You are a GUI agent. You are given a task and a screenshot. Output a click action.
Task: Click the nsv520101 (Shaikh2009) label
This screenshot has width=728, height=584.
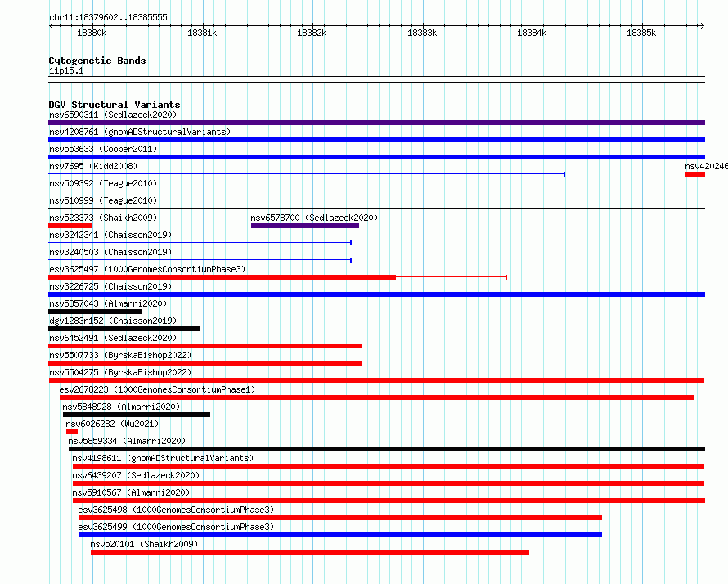(x=144, y=544)
